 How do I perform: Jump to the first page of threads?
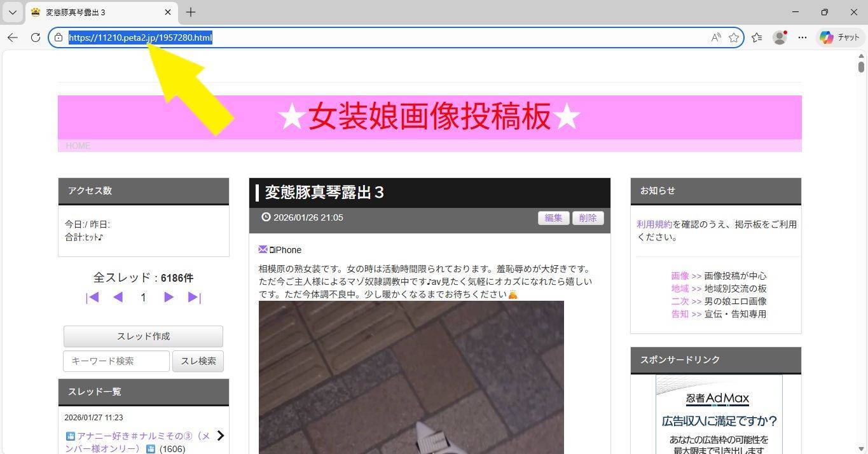point(92,298)
